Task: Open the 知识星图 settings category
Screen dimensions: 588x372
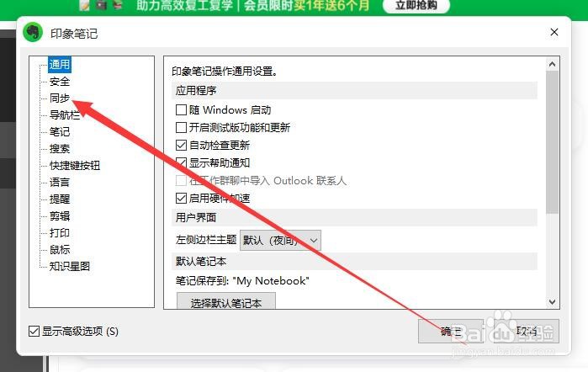Action: [69, 266]
